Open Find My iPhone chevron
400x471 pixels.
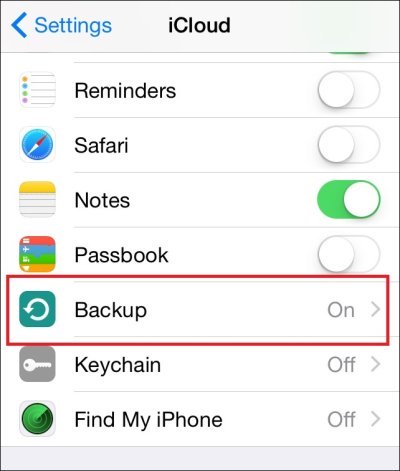pos(376,419)
